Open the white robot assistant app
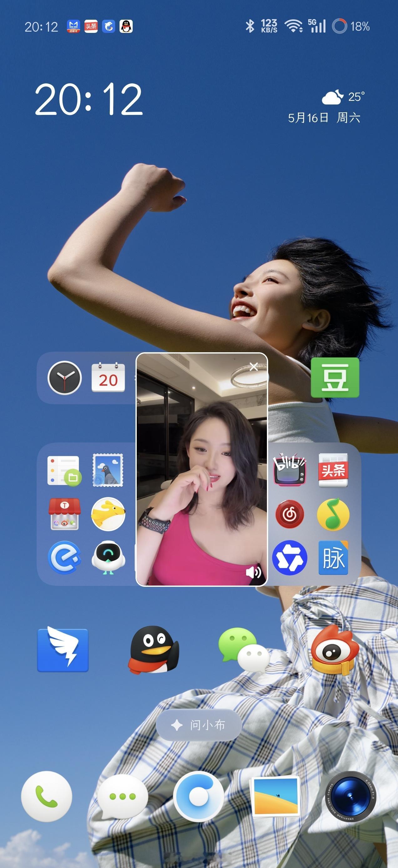This screenshot has width=398, height=868. 108,558
